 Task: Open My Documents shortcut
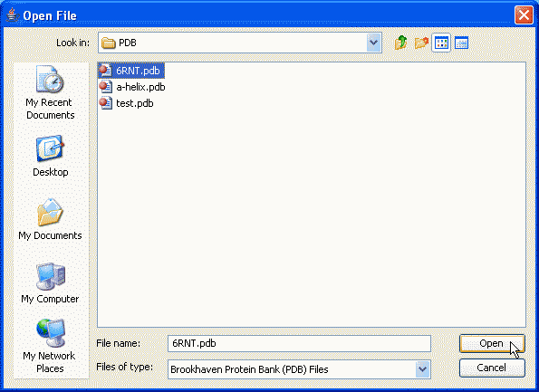click(x=50, y=219)
